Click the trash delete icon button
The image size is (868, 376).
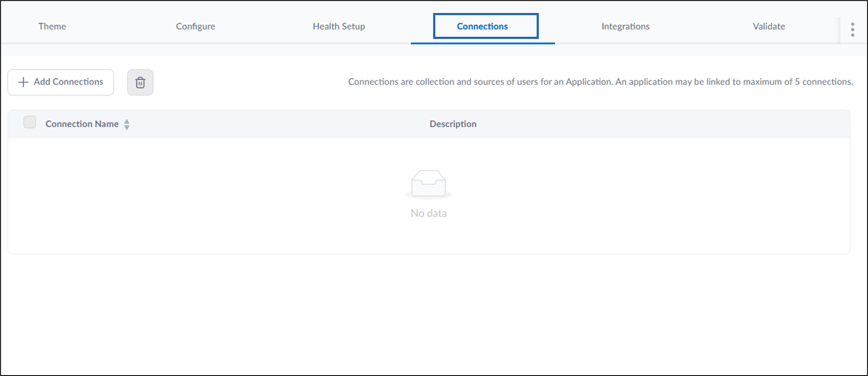click(x=140, y=82)
